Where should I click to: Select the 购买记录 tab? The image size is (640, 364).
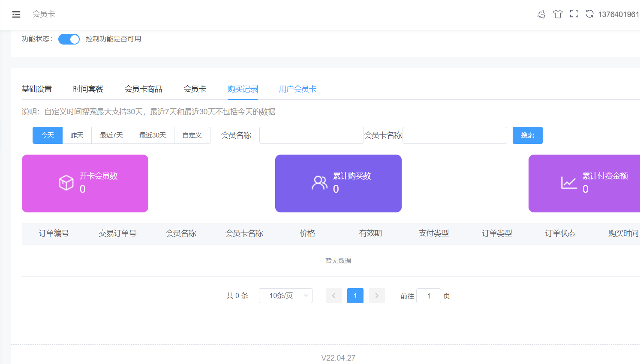[x=243, y=89]
